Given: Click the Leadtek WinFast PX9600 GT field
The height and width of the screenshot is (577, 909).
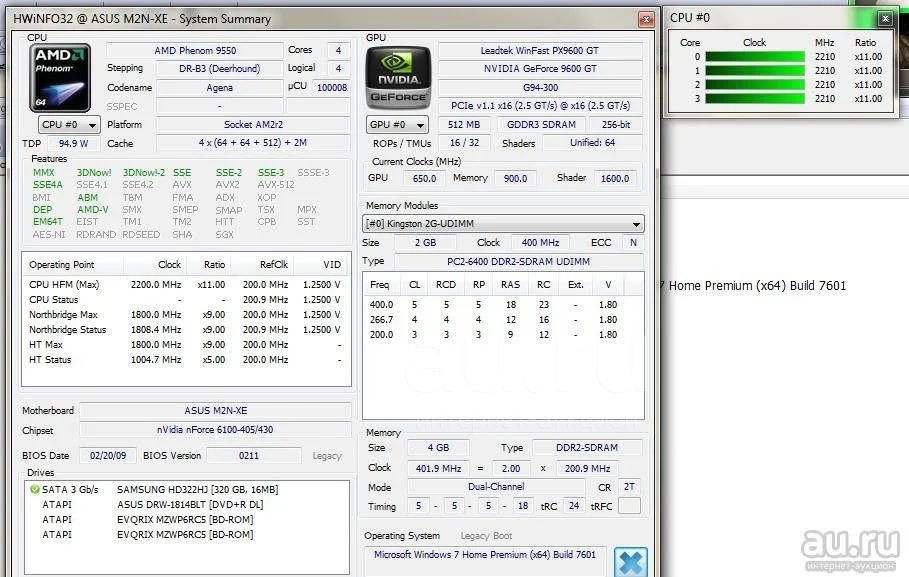Looking at the screenshot, I should pyautogui.click(x=540, y=50).
